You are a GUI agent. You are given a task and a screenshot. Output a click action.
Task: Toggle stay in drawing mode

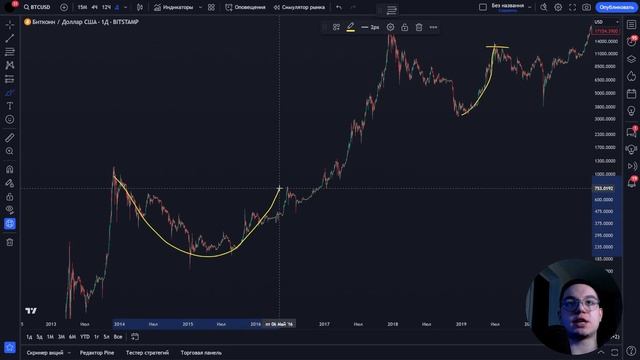[10, 183]
